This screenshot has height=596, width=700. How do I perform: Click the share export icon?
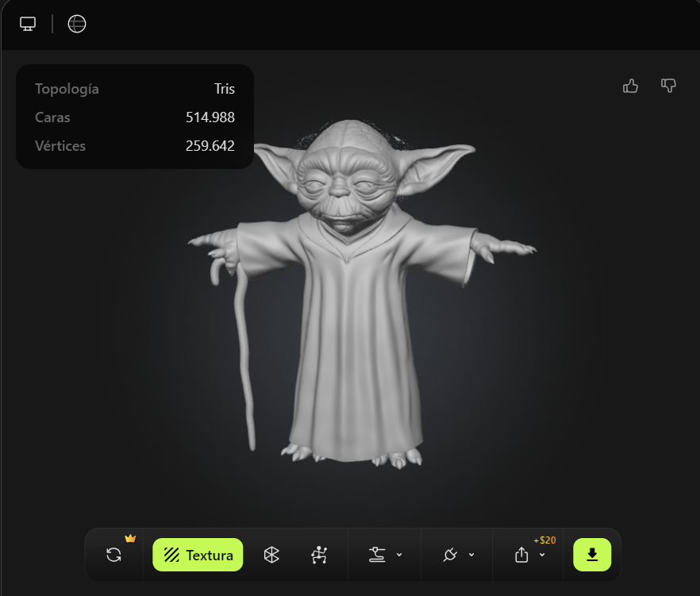click(x=521, y=555)
